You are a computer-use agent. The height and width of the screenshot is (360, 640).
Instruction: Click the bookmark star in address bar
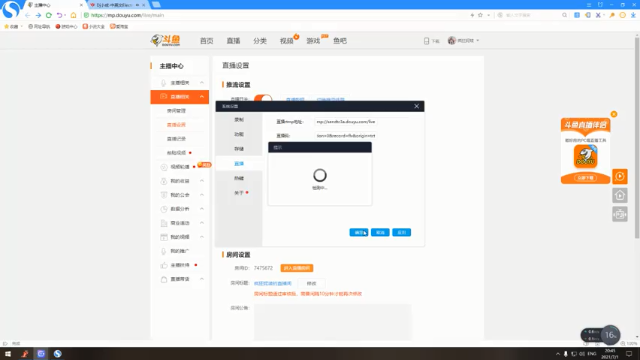pyautogui.click(x=480, y=15)
